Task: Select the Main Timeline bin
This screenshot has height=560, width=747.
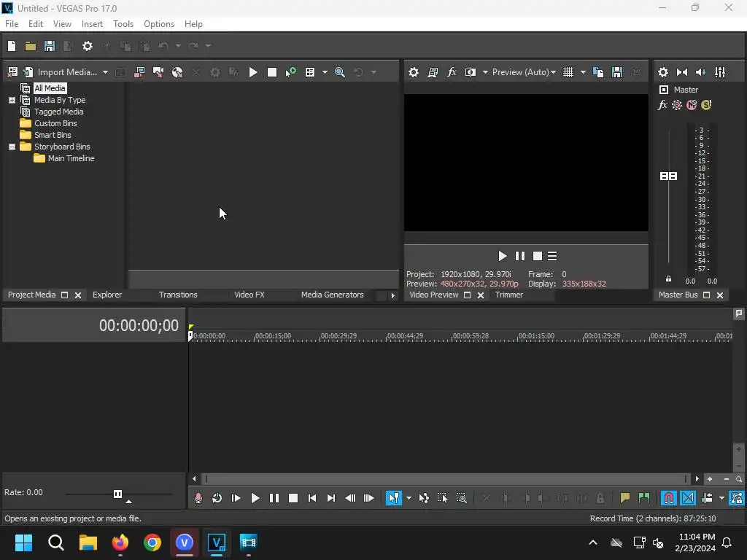Action: 71,158
